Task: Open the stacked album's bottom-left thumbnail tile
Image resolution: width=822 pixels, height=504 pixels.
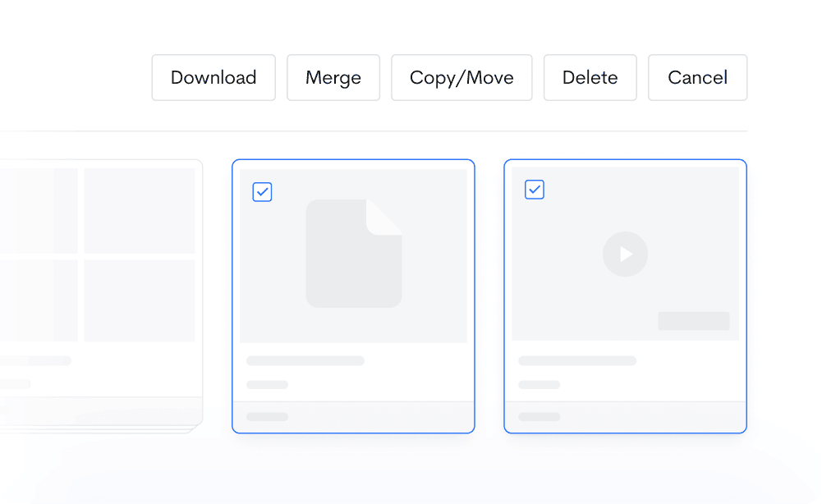Action: (x=39, y=300)
